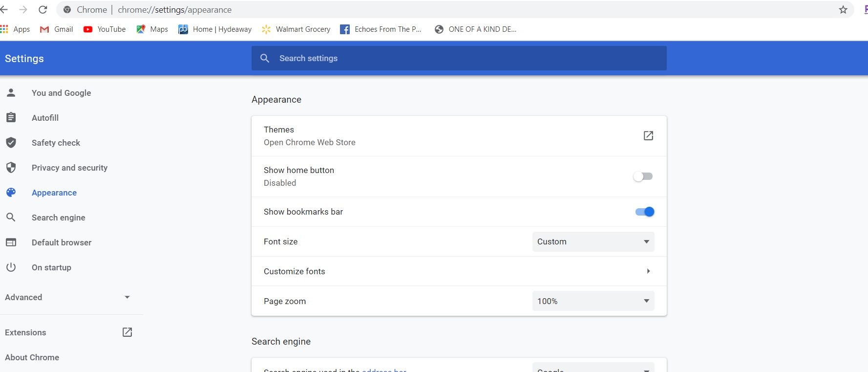Screen dimensions: 868x372
Task: Click the Themes open-in-new-tab icon
Action: click(648, 136)
